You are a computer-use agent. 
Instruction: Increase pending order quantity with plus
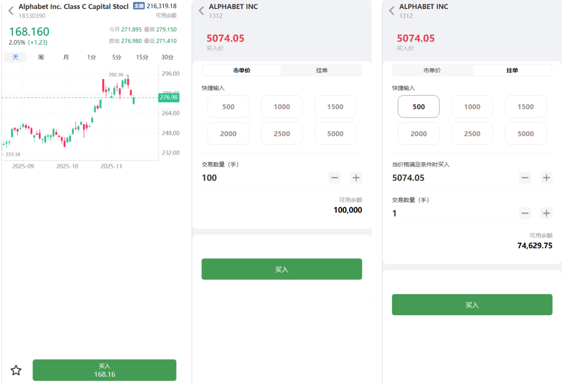546,213
